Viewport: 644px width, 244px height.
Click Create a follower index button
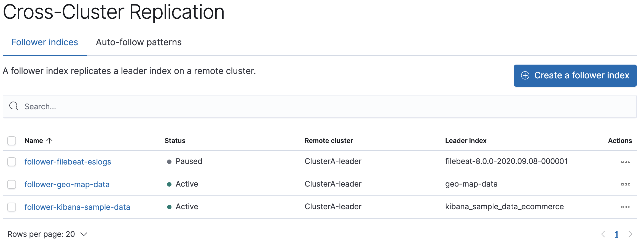click(x=575, y=75)
